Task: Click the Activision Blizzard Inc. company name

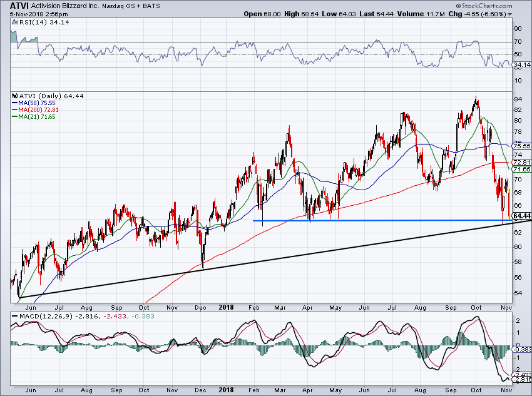Action: click(65, 6)
